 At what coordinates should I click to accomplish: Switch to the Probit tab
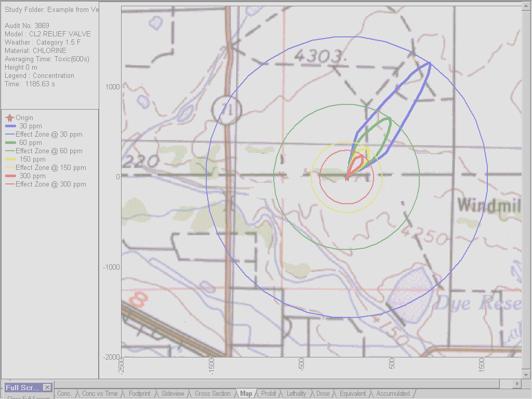pyautogui.click(x=269, y=394)
